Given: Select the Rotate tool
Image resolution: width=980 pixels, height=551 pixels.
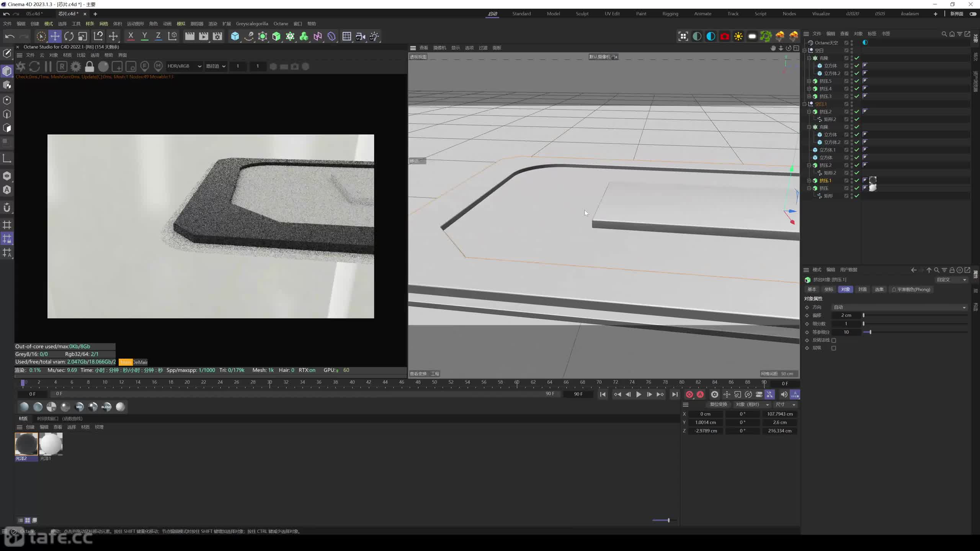Looking at the screenshot, I should (x=69, y=36).
